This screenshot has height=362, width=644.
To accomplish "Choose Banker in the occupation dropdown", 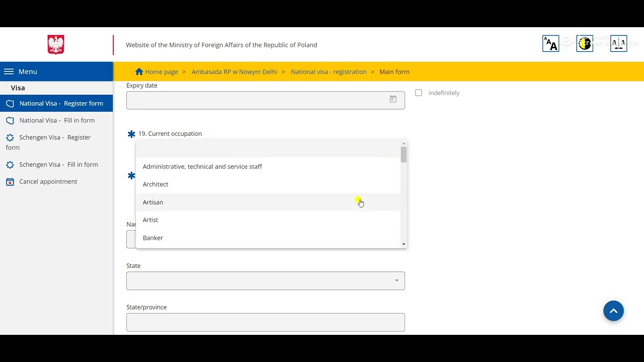I will (153, 238).
